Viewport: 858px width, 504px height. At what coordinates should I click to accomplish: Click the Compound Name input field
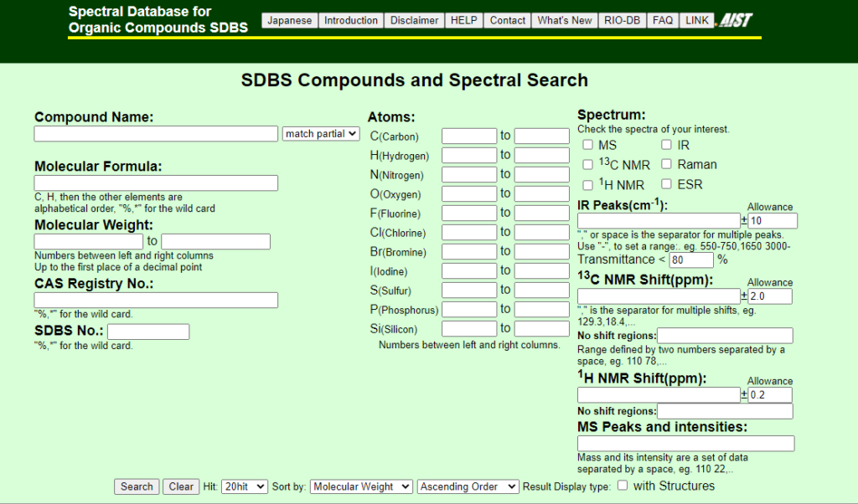155,133
